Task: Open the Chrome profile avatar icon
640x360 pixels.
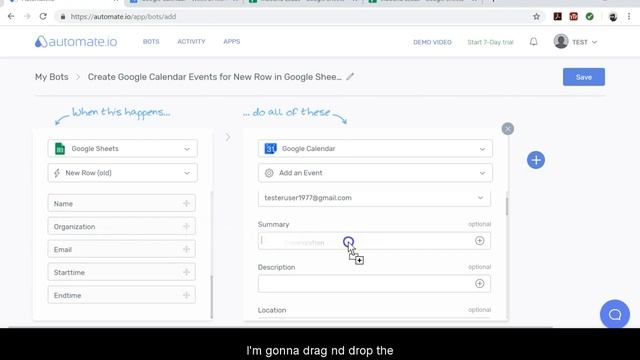Action: [613, 17]
